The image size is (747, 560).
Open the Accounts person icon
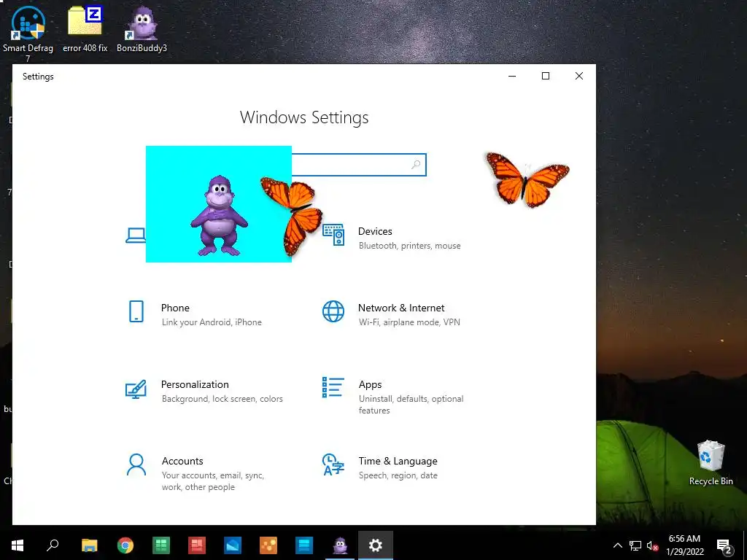tap(136, 464)
